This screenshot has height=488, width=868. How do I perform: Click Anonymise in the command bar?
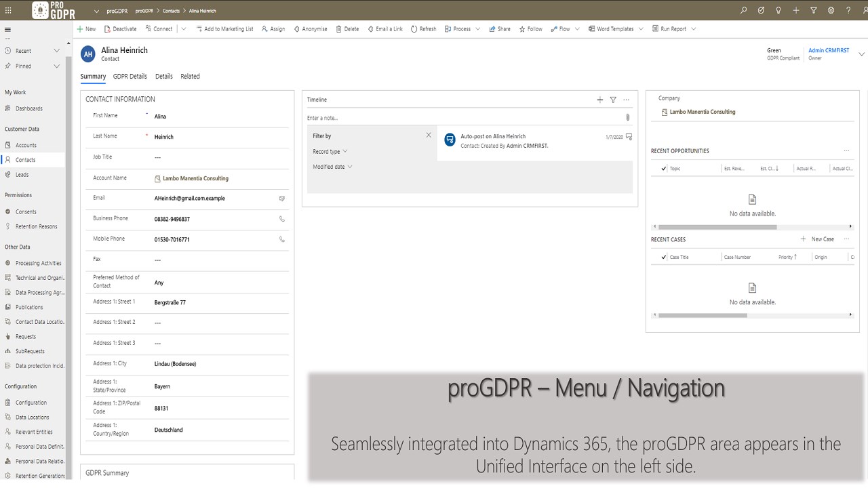click(310, 29)
